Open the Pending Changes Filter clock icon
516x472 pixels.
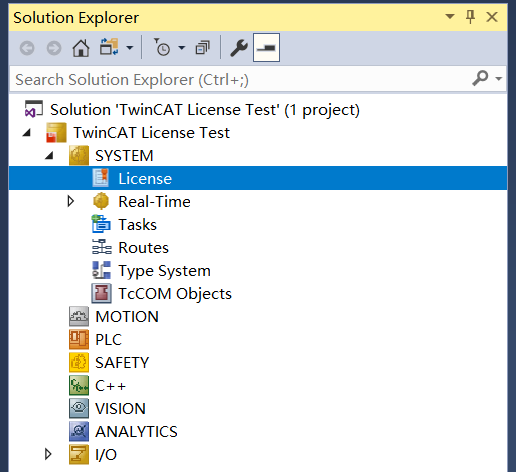[162, 47]
